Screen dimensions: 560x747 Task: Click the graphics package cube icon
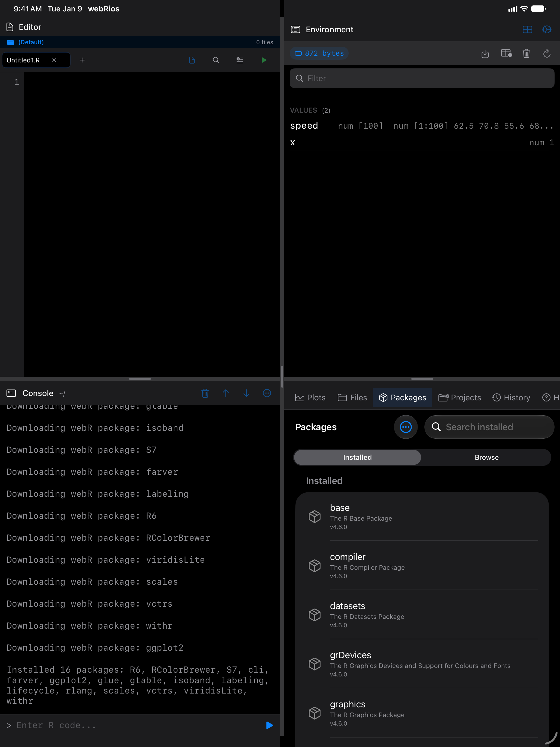pyautogui.click(x=315, y=713)
